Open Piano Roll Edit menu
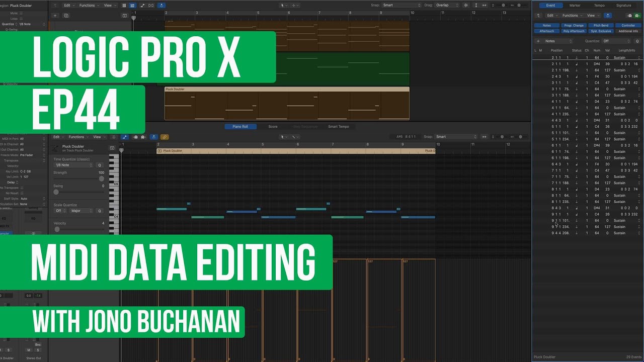The image size is (644, 362). pos(58,137)
